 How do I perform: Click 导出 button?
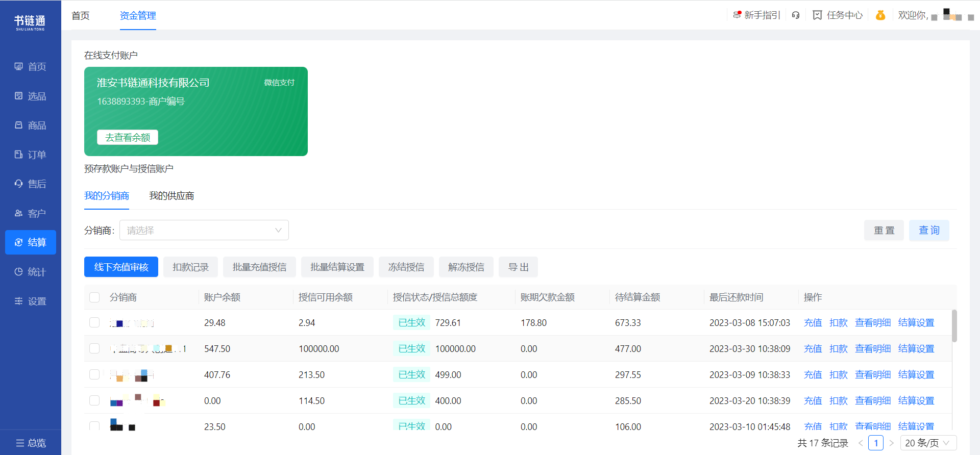tap(518, 267)
